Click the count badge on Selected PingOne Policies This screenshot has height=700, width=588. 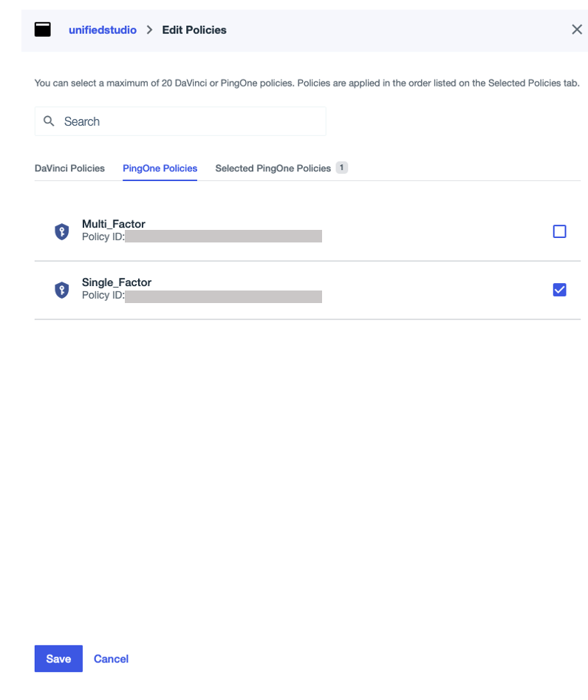click(341, 168)
